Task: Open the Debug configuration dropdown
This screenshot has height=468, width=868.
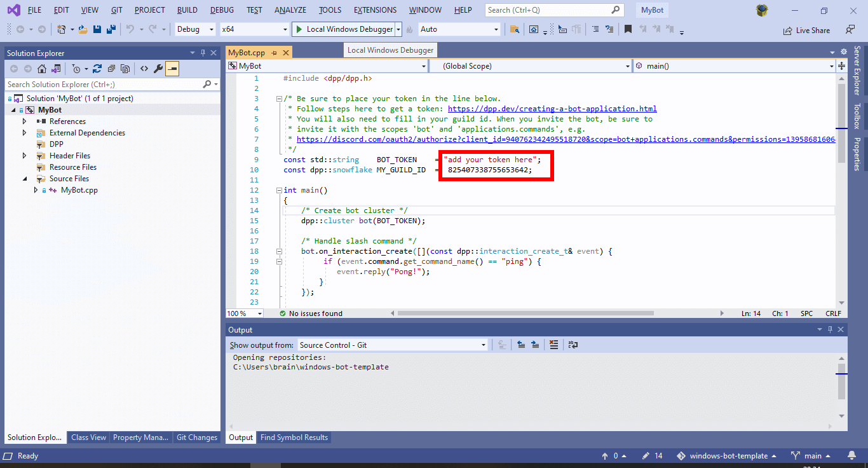Action: 196,29
